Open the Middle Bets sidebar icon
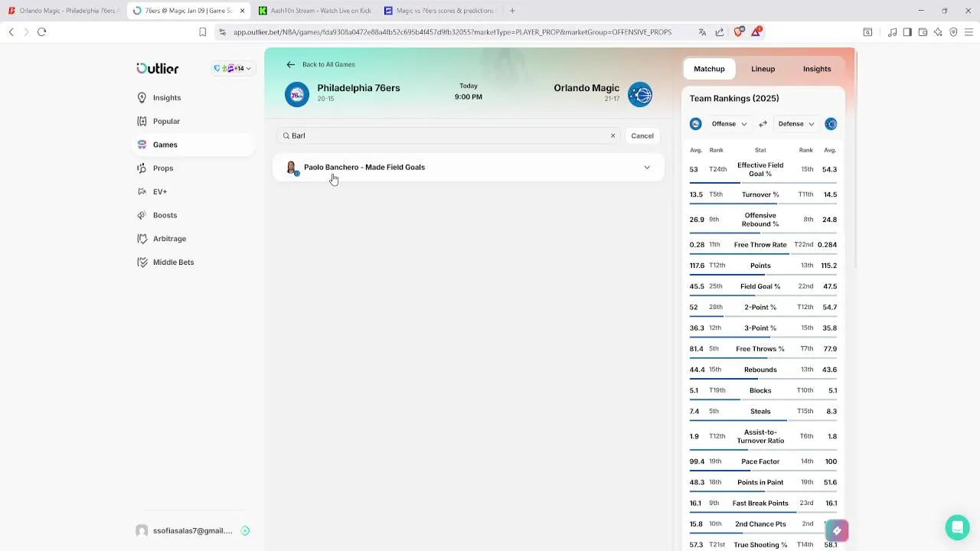This screenshot has height=551, width=980. (142, 262)
